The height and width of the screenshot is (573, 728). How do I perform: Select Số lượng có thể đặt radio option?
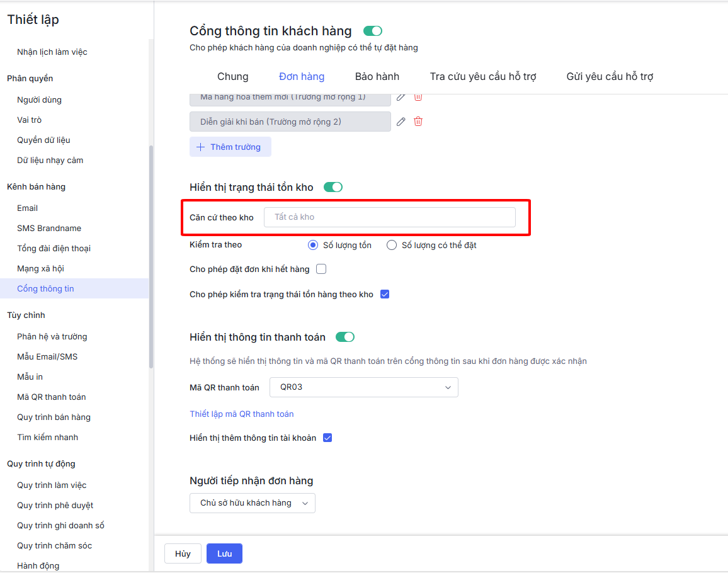(x=392, y=245)
